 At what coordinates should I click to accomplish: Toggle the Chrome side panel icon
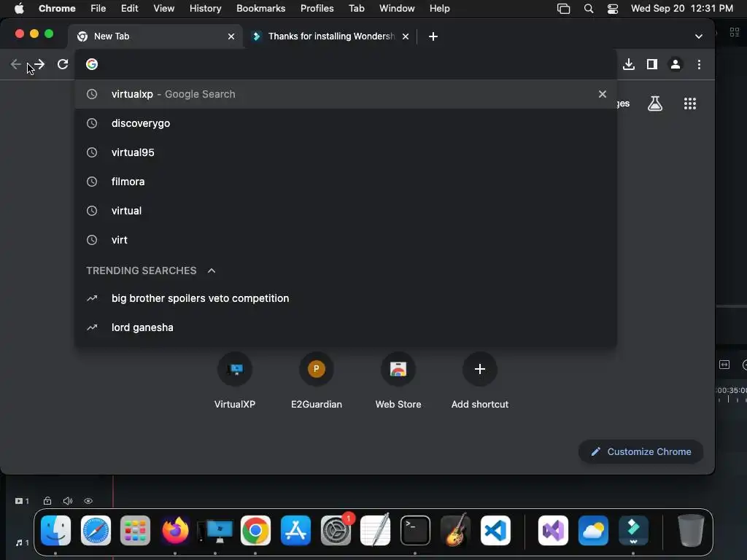[x=652, y=64]
